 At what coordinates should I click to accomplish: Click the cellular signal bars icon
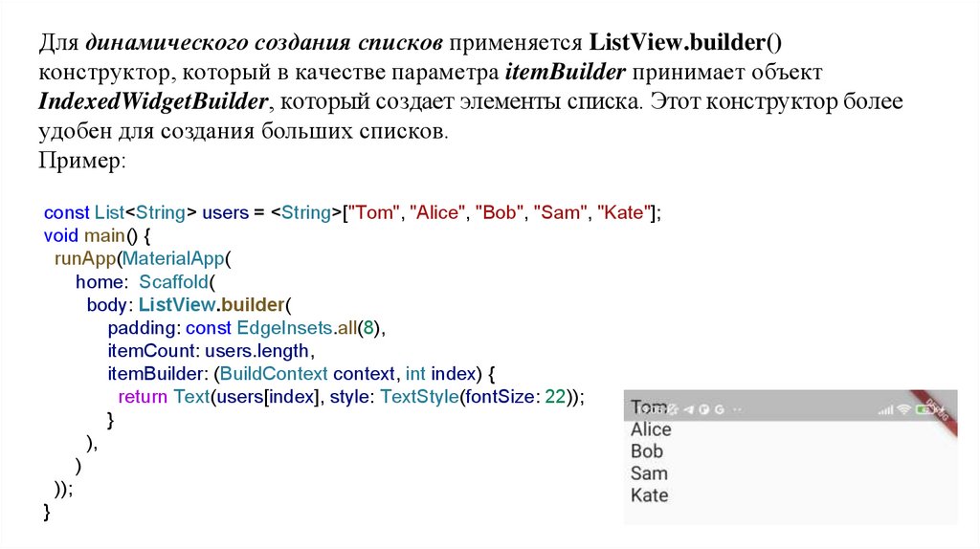(885, 410)
